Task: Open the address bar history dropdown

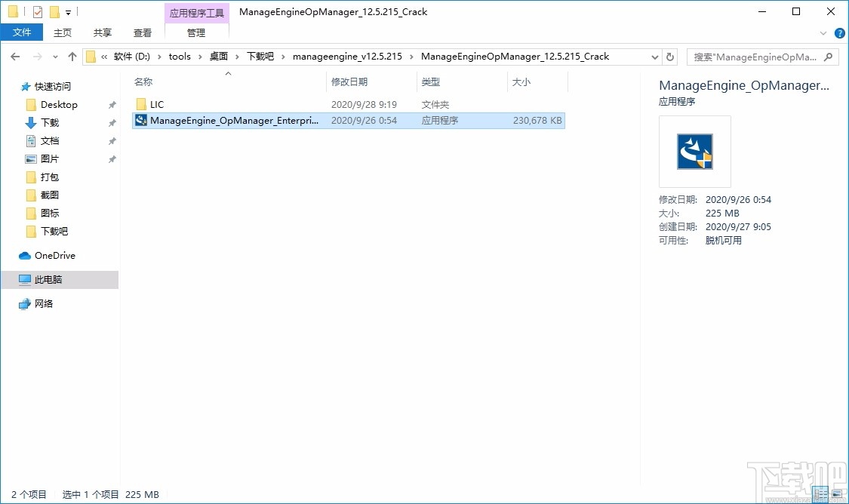Action: pos(654,56)
